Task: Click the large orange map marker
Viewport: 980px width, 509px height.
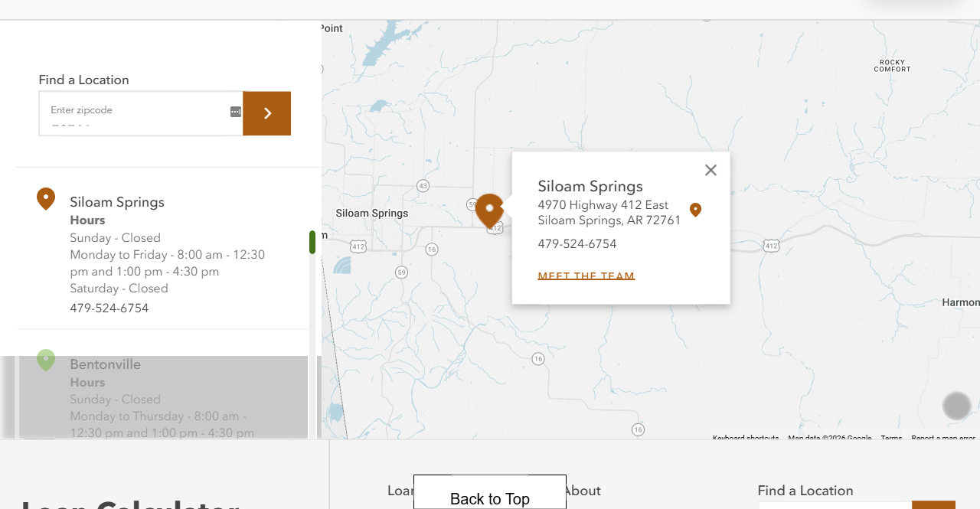Action: 488,211
